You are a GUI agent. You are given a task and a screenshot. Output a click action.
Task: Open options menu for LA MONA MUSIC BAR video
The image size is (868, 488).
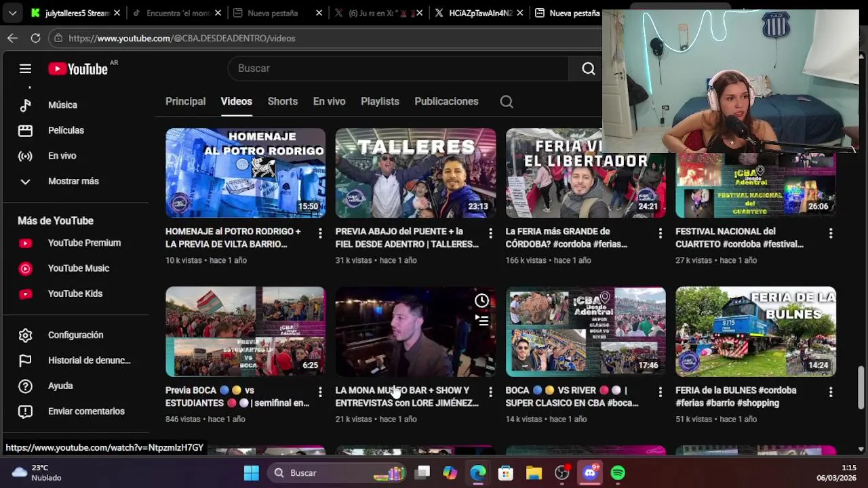(x=490, y=392)
